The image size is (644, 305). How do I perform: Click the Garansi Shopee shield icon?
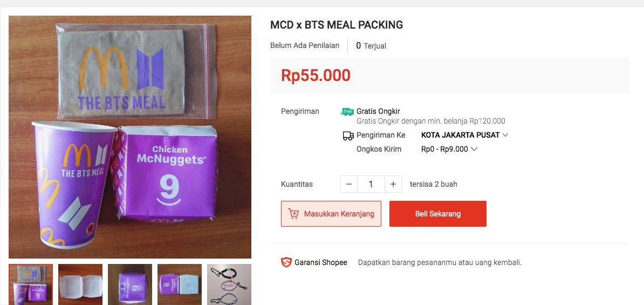coord(286,262)
